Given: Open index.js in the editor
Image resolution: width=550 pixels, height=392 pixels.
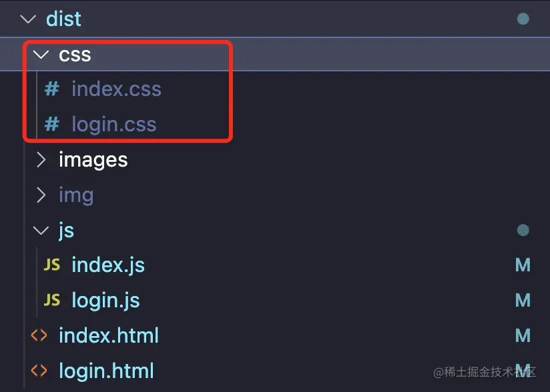Looking at the screenshot, I should [108, 265].
